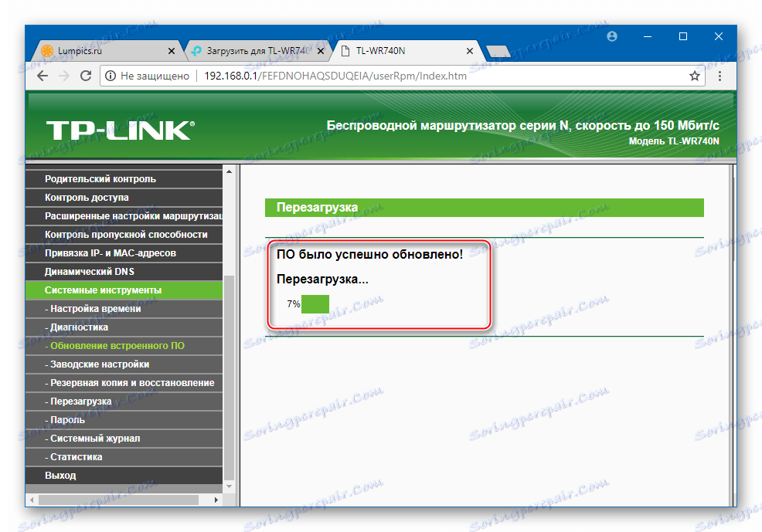Viewport: 762px width, 532px height.
Task: Click the browser forward arrow
Action: 64,76
